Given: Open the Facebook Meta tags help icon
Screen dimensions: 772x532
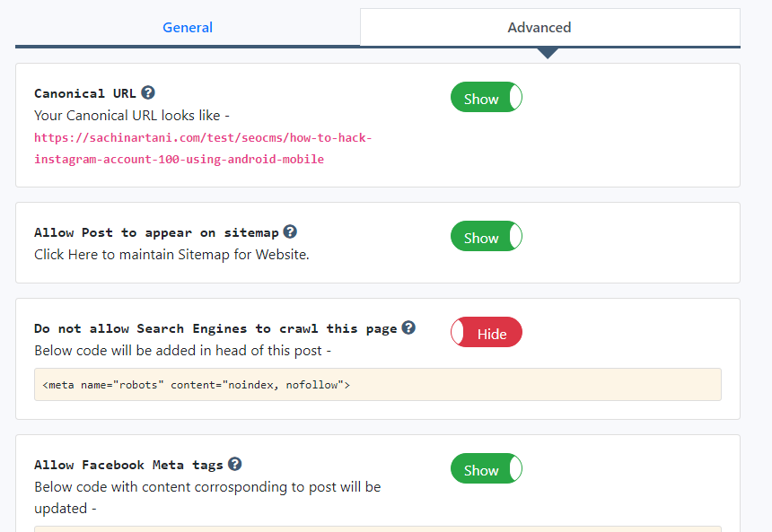Looking at the screenshot, I should pos(234,463).
